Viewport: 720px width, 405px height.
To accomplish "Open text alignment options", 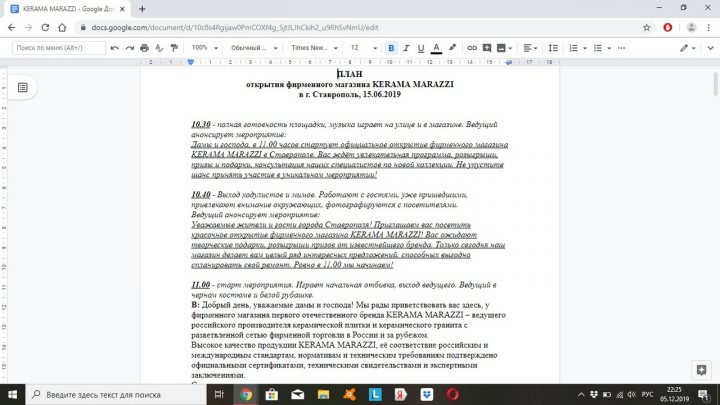I will tap(530, 48).
